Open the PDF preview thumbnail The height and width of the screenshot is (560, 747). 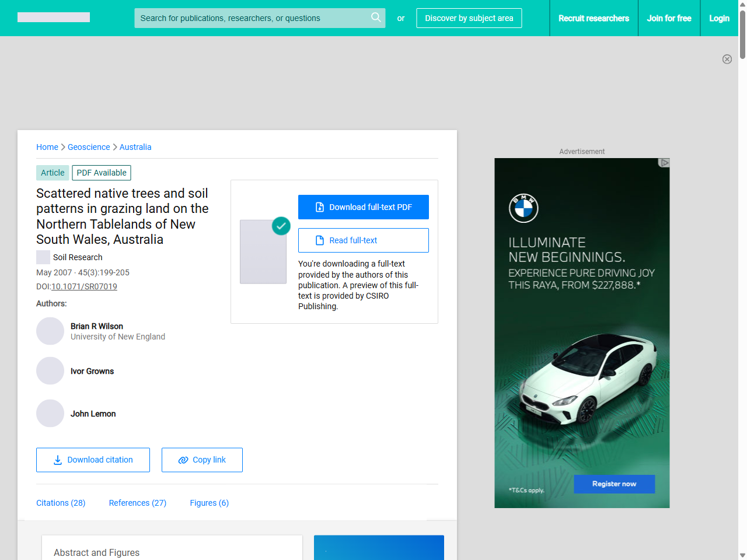(x=263, y=252)
